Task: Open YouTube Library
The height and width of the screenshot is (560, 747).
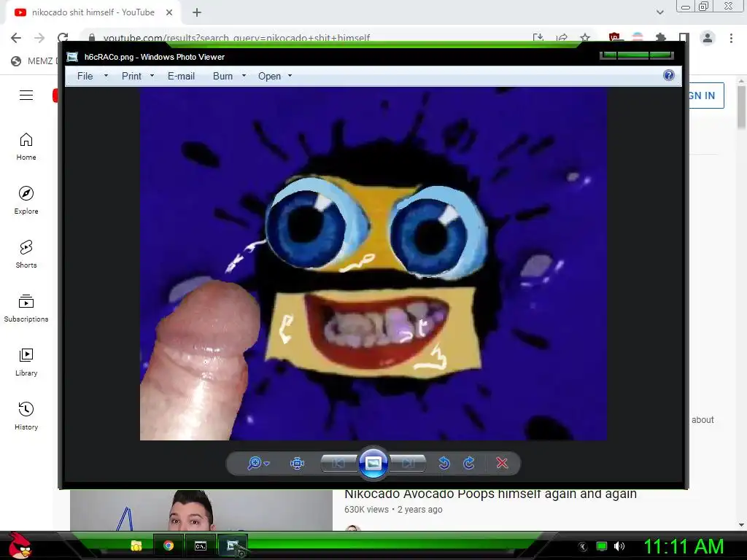Action: (x=26, y=362)
